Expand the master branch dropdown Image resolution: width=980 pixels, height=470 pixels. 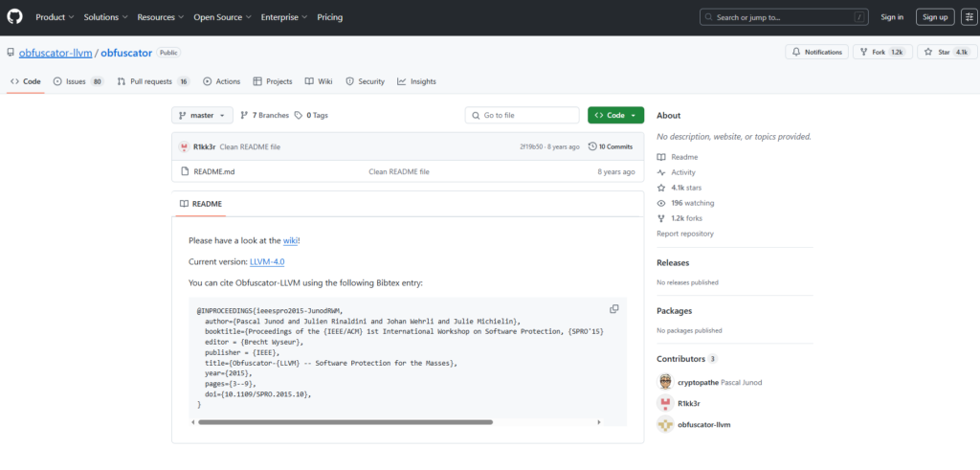tap(202, 115)
